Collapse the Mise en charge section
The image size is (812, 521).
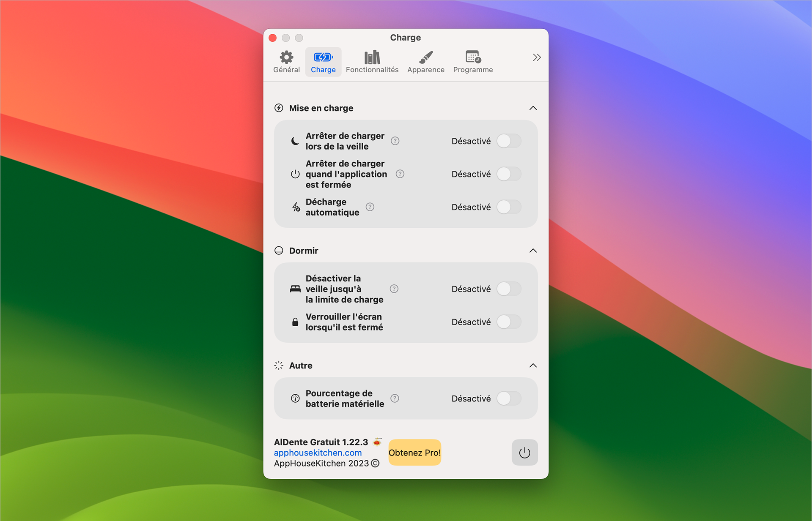533,108
